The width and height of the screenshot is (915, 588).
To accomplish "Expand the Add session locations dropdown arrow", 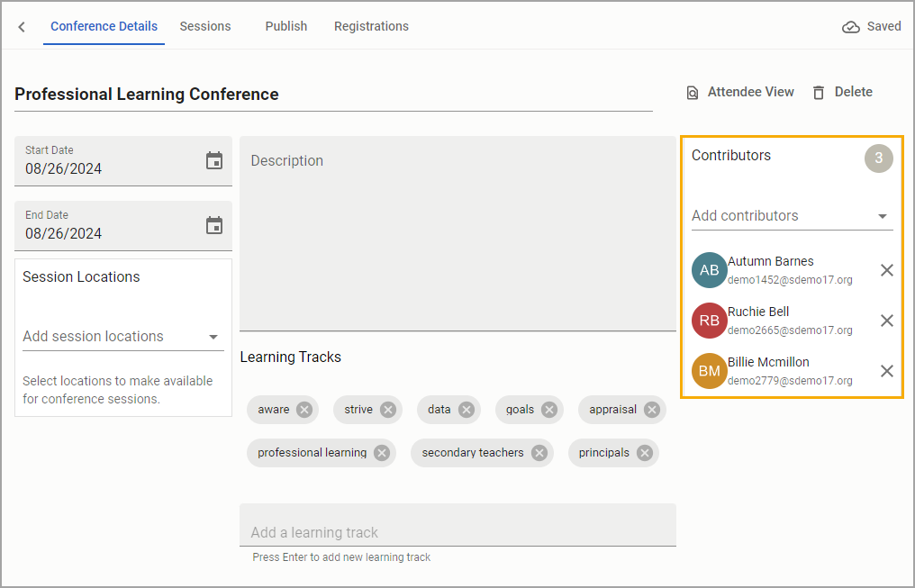I will (213, 337).
